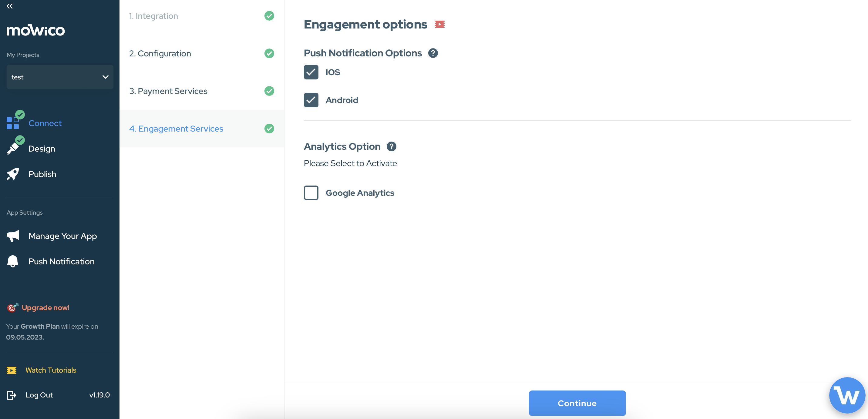Toggle the iOS push notification checkbox
Screen dimensions: 868x419
[311, 72]
